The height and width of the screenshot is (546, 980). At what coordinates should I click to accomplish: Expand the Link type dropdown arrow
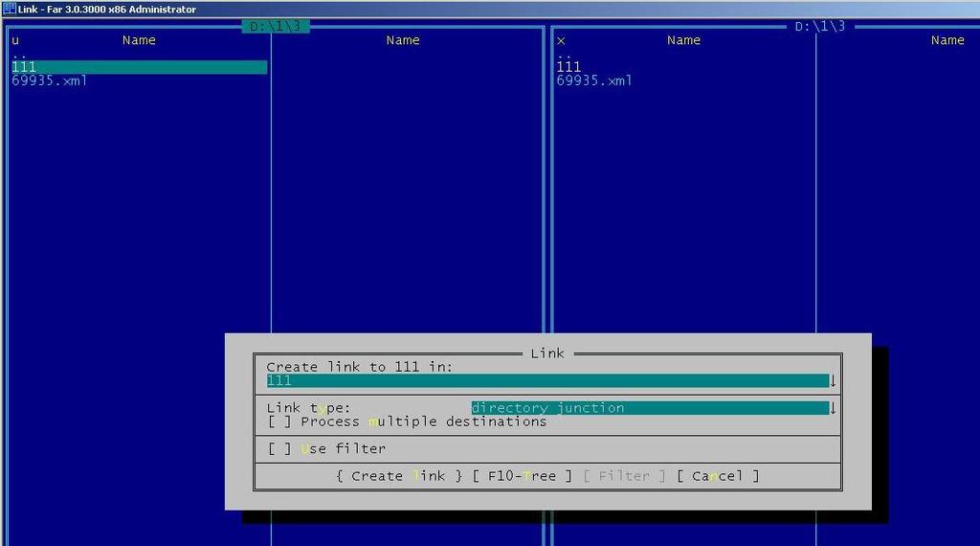point(833,408)
